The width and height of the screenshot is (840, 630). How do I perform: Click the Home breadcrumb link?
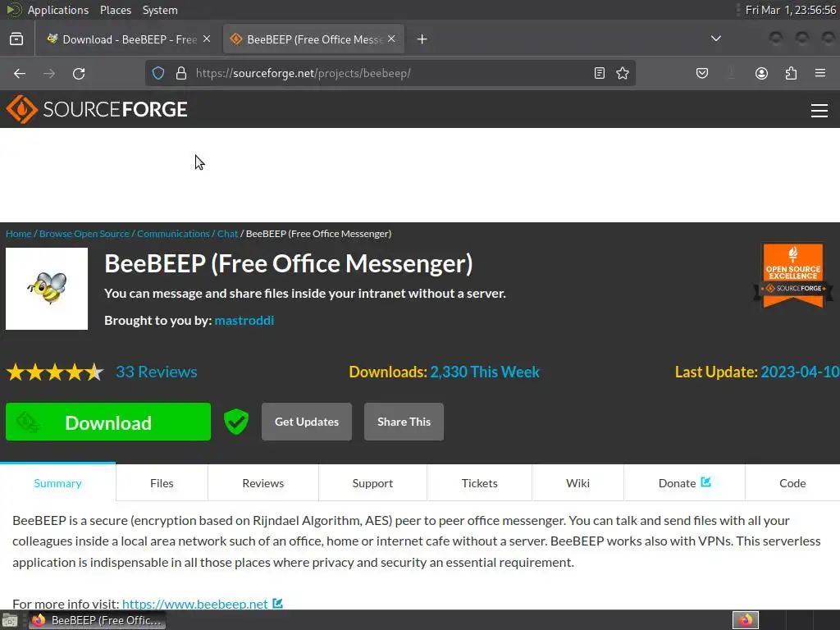(18, 234)
